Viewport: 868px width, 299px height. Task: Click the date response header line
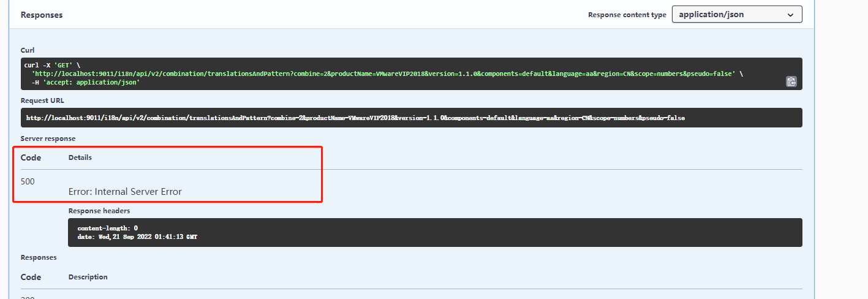click(x=137, y=237)
